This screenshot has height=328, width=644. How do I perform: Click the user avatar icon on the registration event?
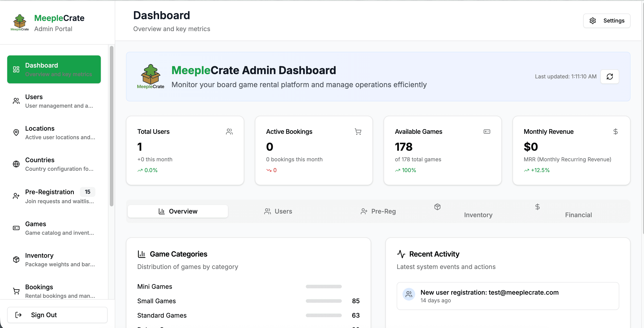(x=409, y=294)
